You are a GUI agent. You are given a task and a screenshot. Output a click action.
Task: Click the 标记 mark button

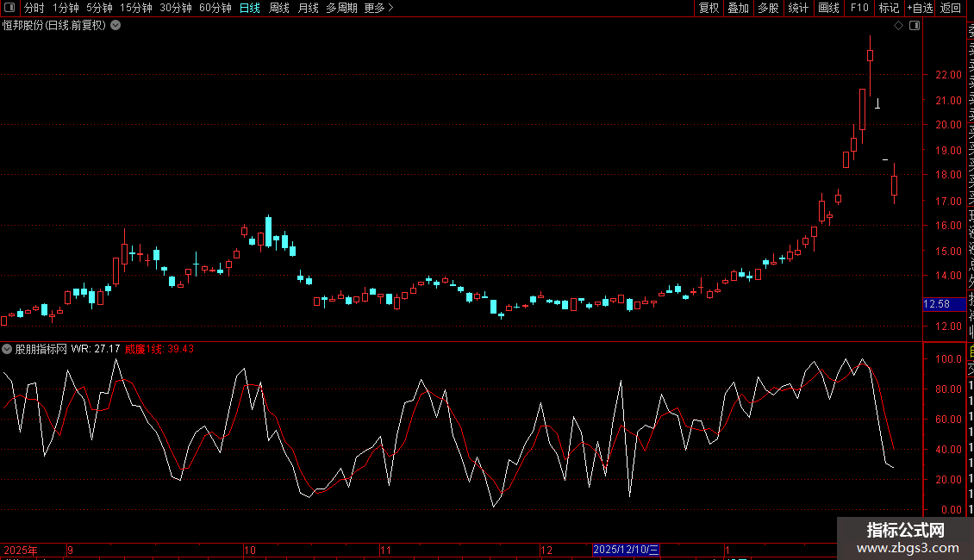889,8
